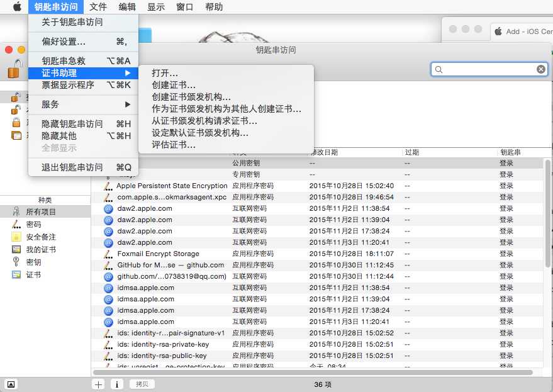Select idmsa.apple.com row dated 11月3日 11:20:41

(x=318, y=322)
